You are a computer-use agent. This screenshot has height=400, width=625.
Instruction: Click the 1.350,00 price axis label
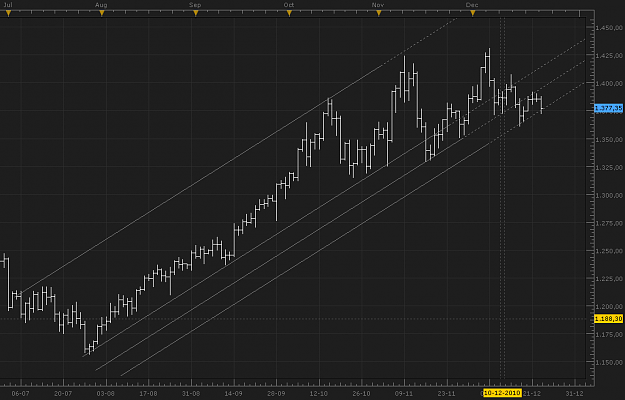609,140
